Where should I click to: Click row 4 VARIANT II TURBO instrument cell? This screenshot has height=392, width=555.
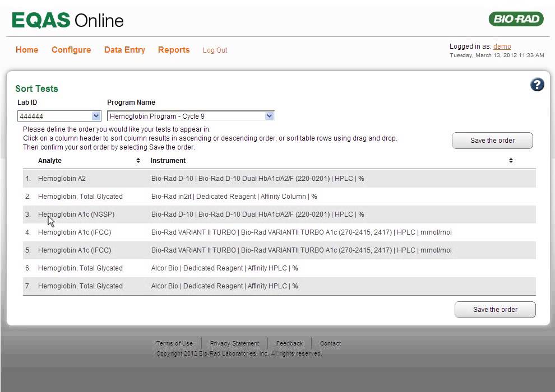click(301, 232)
